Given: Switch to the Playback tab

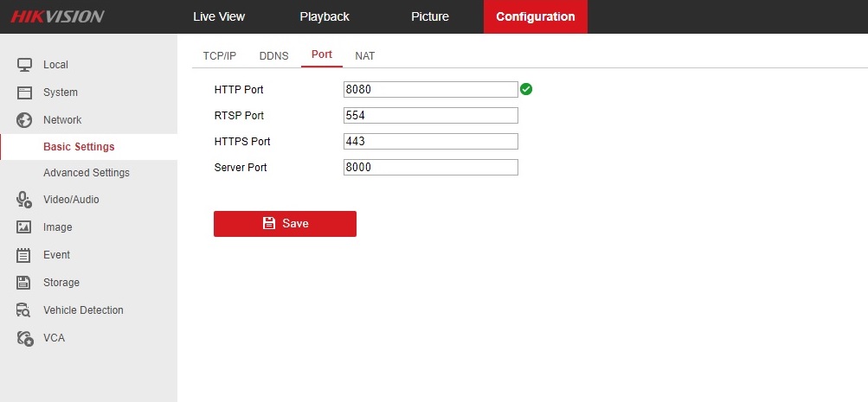Looking at the screenshot, I should (325, 16).
